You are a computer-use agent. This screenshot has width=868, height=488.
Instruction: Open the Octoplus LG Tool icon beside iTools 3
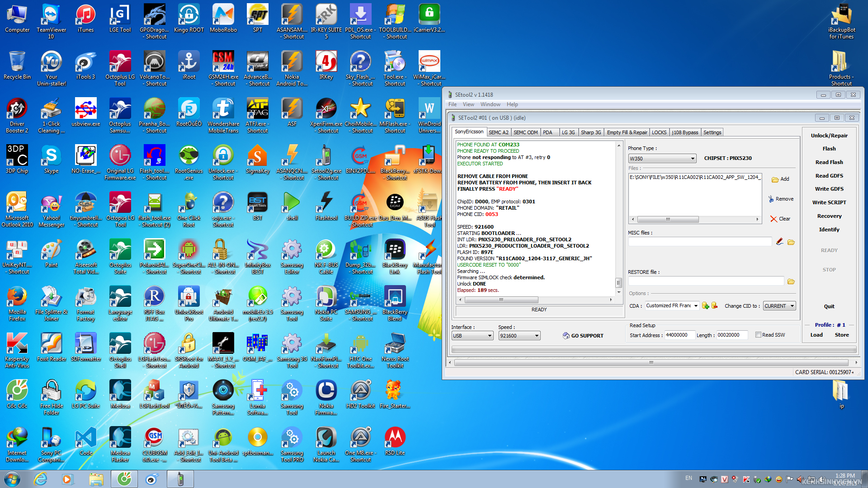pos(120,68)
